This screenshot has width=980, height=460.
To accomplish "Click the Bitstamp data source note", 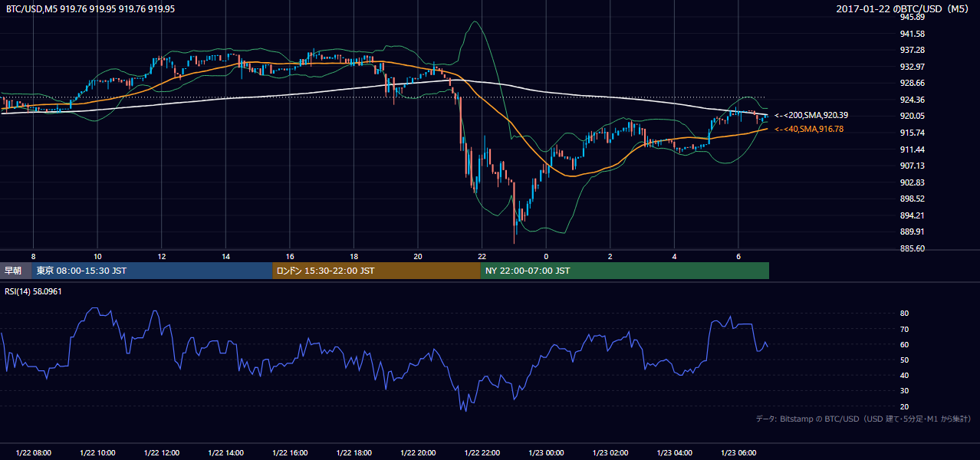I will [x=864, y=419].
